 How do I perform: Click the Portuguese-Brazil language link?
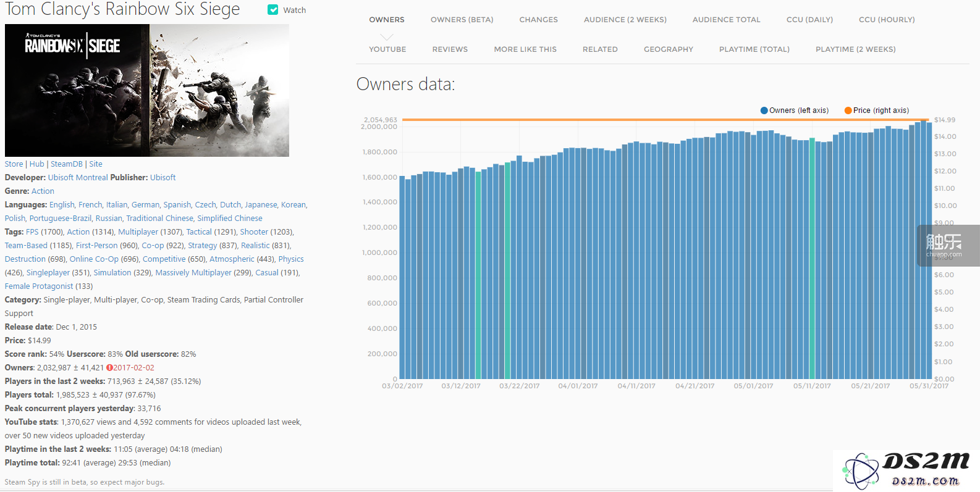[61, 219]
